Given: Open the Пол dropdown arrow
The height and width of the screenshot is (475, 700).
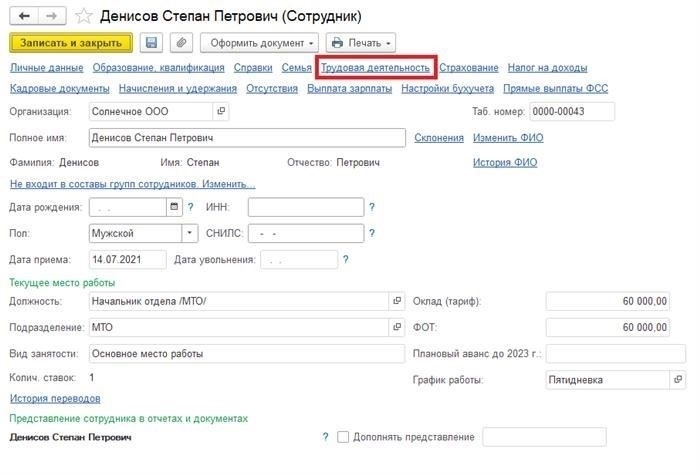Looking at the screenshot, I should click(x=190, y=233).
